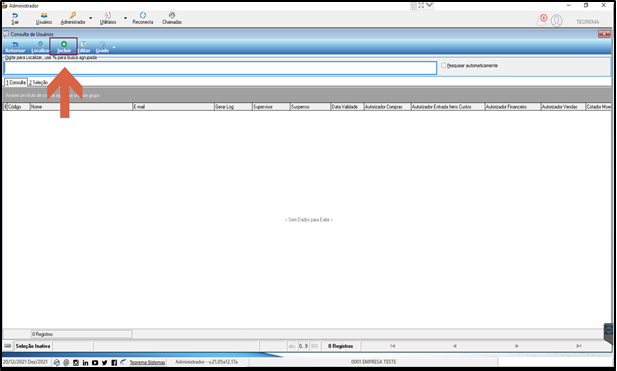Open the YouTube icon in status bar

95,362
